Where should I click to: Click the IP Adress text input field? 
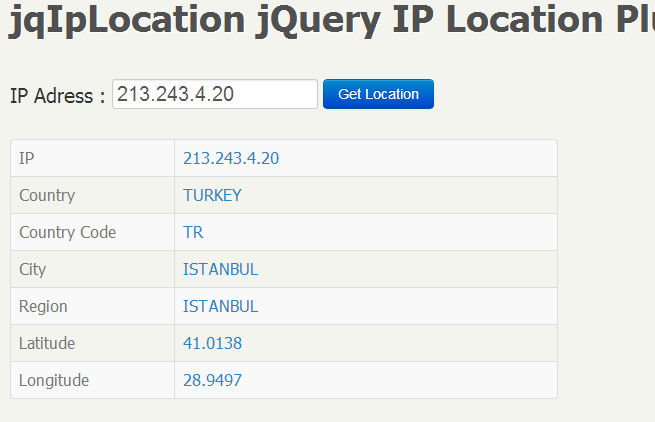click(214, 94)
